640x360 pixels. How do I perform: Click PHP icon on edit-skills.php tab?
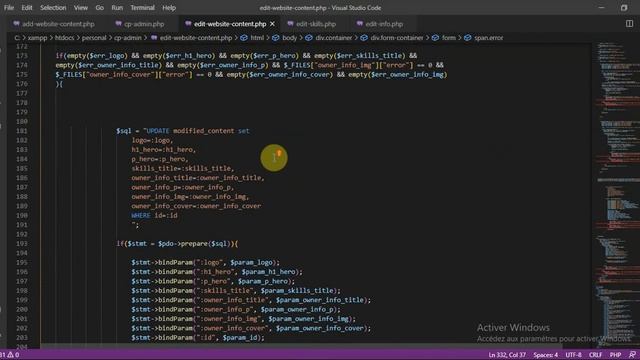[x=290, y=24]
